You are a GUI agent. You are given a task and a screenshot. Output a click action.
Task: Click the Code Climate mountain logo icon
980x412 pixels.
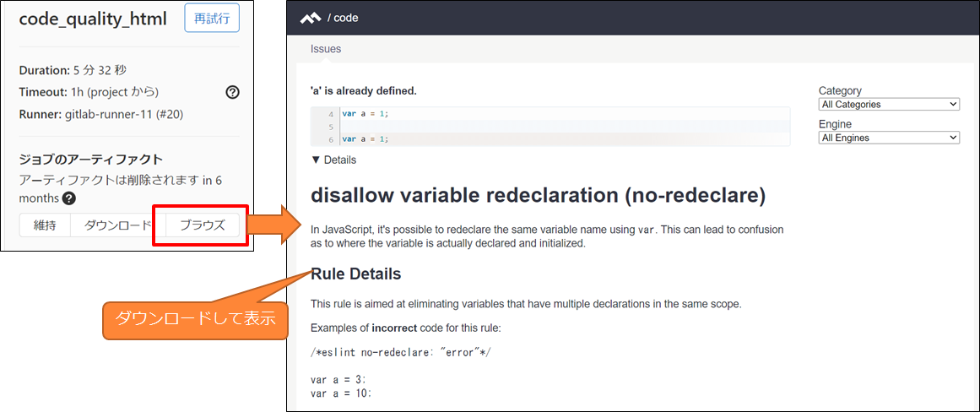(310, 18)
